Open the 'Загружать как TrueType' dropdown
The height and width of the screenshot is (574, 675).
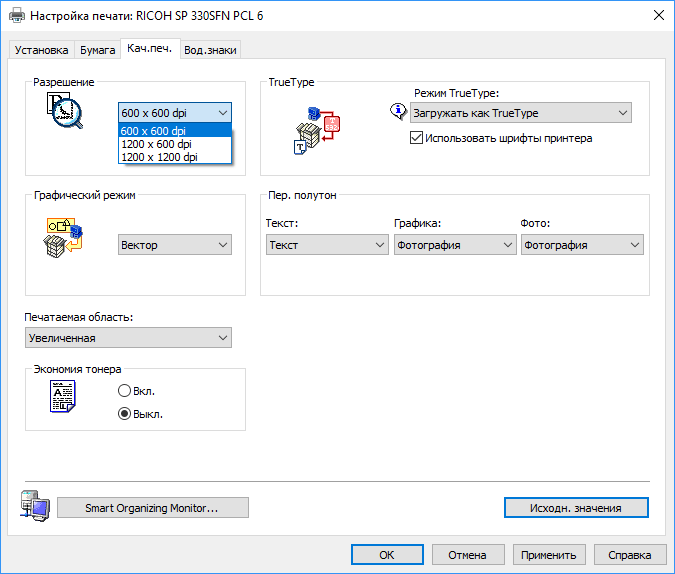[520, 113]
